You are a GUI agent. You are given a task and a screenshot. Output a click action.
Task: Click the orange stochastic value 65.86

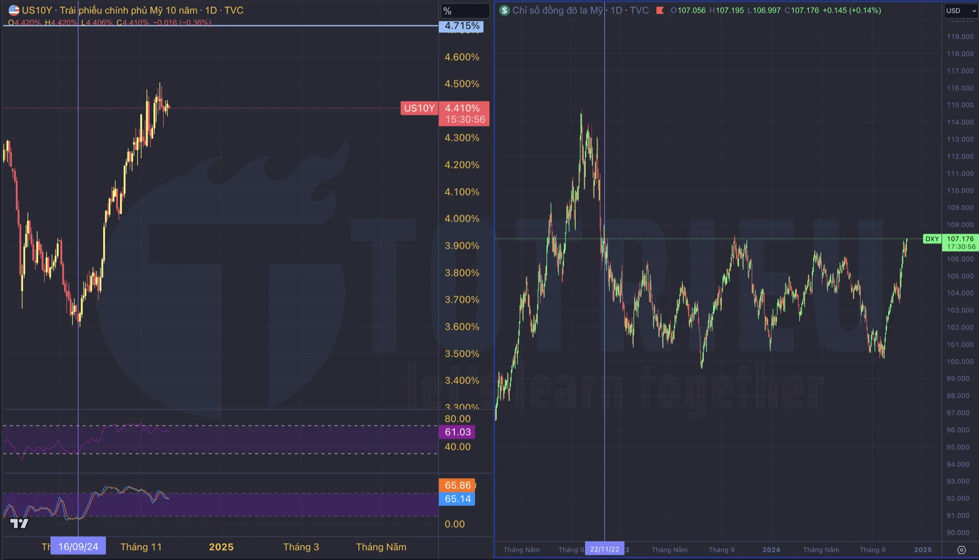point(457,485)
